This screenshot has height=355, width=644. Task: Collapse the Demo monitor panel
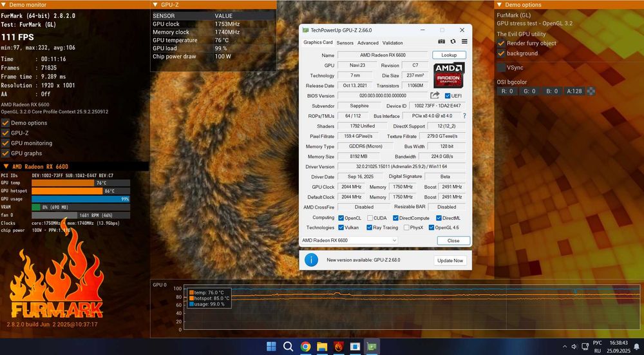4,5
